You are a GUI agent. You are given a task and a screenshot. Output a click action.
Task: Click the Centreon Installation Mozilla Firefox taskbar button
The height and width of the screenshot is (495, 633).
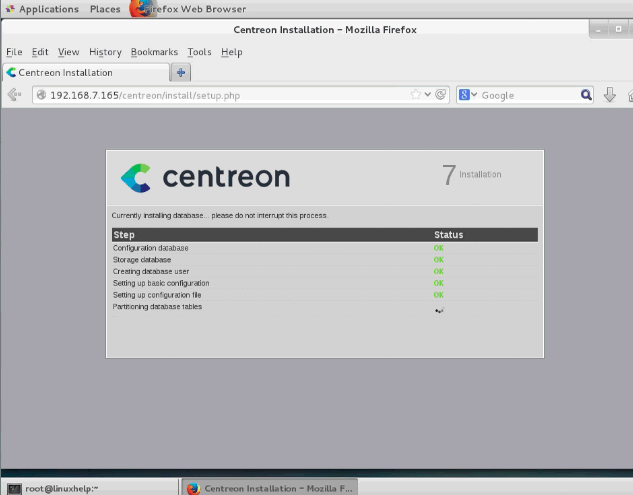click(x=270, y=488)
